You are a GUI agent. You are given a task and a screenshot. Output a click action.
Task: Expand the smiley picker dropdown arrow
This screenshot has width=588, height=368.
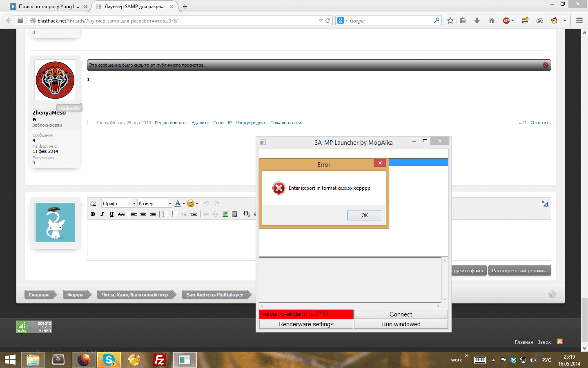[x=197, y=204]
